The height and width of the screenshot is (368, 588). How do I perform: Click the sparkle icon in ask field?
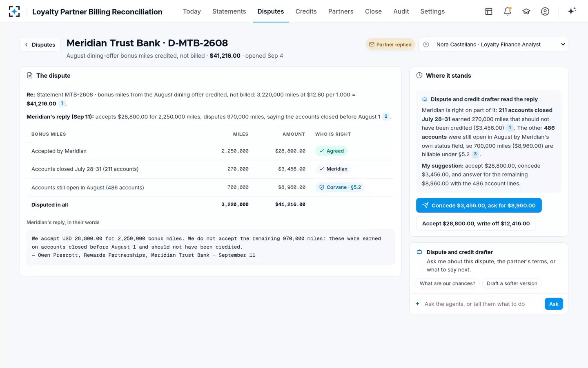(x=418, y=304)
